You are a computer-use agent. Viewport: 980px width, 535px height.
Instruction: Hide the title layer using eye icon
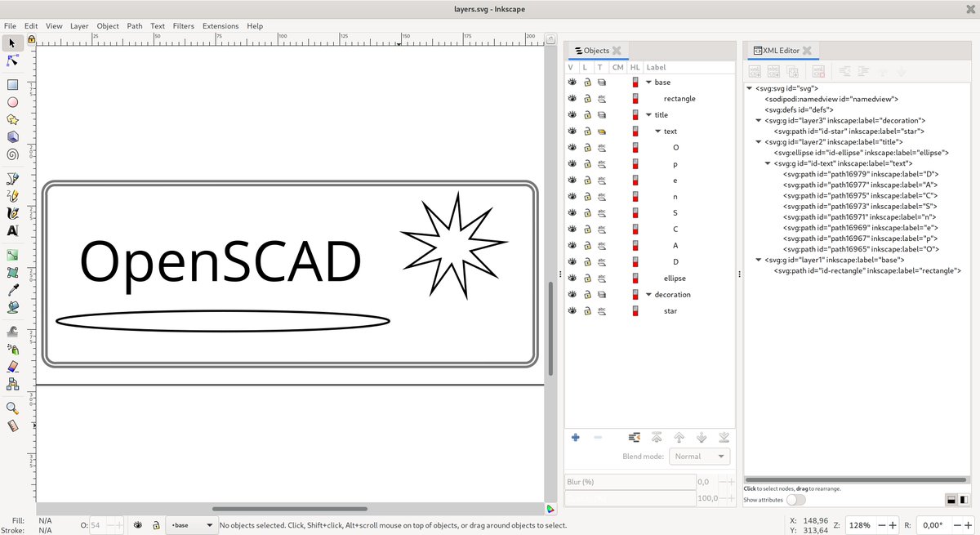(x=572, y=115)
